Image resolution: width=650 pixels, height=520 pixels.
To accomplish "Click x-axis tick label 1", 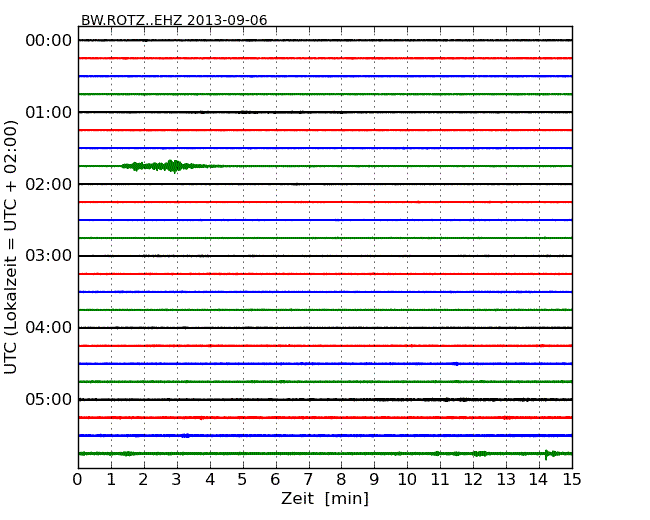I will click(111, 480).
